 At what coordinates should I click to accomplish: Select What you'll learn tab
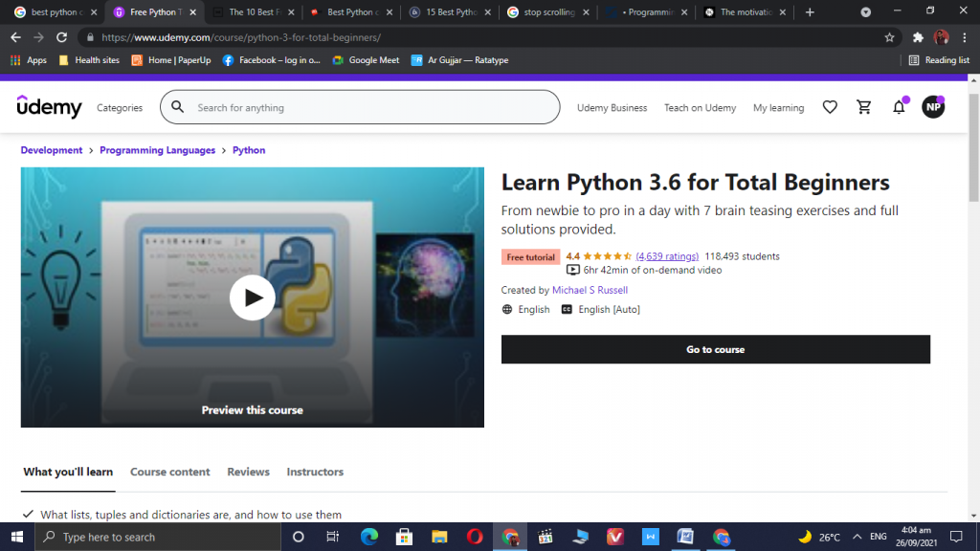[68, 472]
